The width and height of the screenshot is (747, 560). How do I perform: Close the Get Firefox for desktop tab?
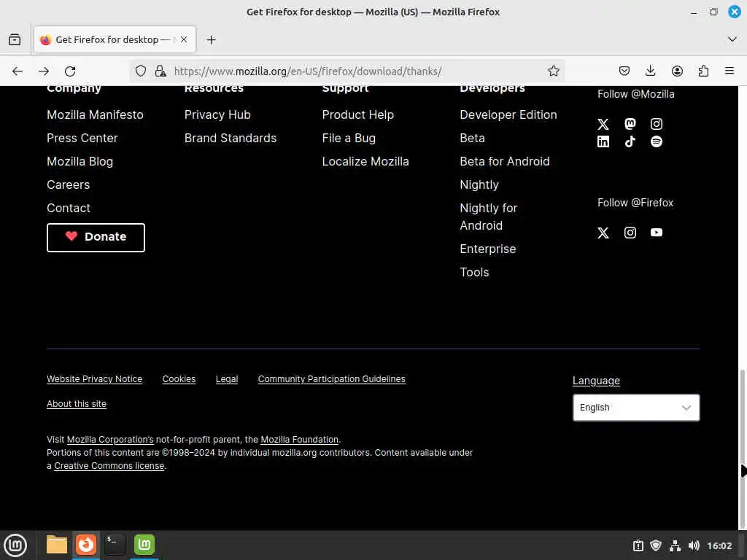coord(184,39)
